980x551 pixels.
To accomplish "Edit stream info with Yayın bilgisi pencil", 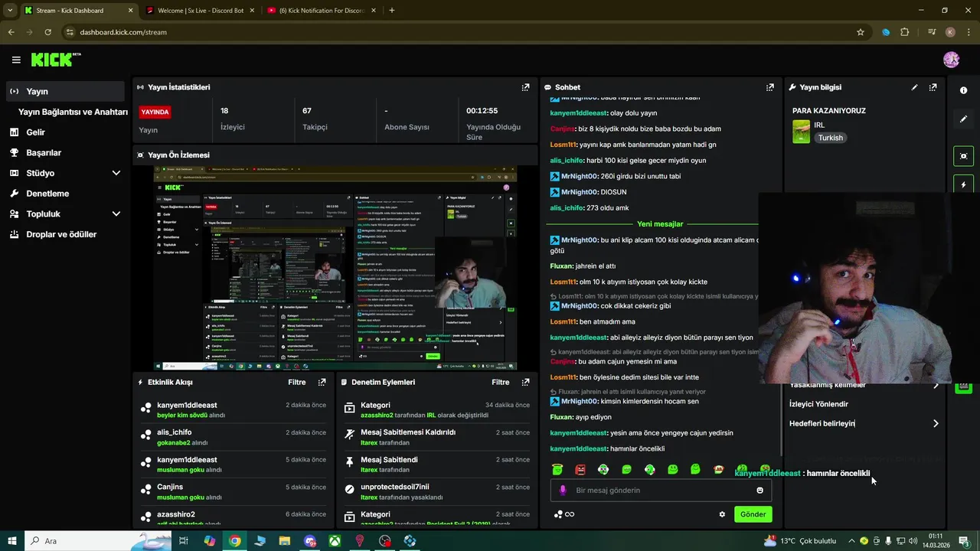I will 914,87.
